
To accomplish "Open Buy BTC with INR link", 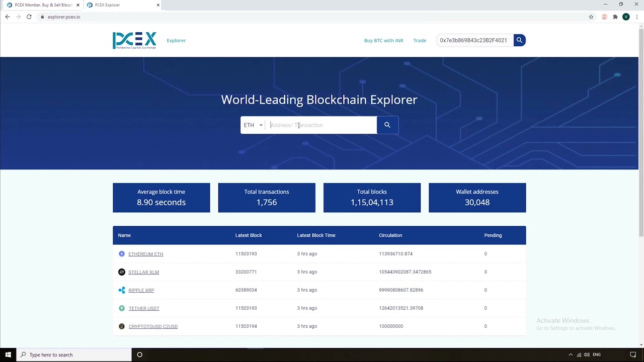I will tap(383, 40).
